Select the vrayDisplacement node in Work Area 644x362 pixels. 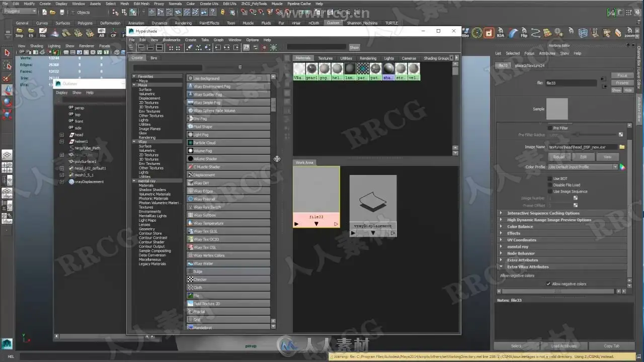[373, 205]
